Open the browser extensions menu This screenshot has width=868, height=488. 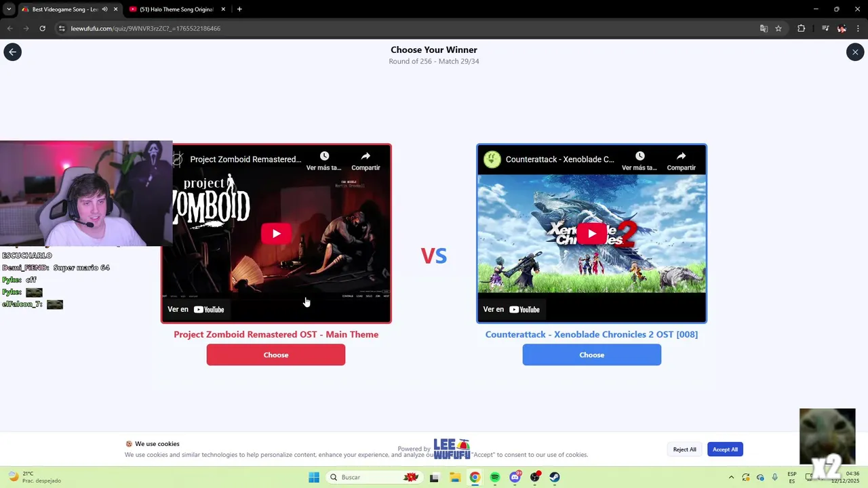801,28
